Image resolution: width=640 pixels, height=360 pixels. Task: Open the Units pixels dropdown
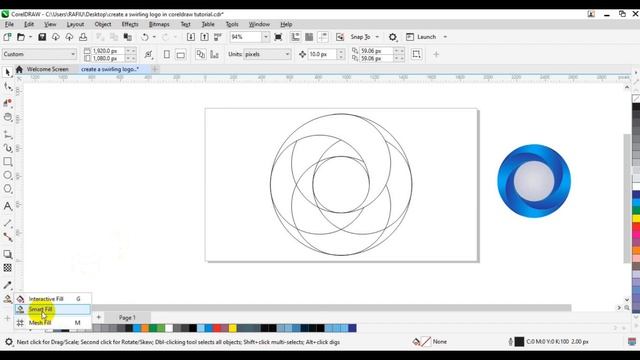click(267, 54)
